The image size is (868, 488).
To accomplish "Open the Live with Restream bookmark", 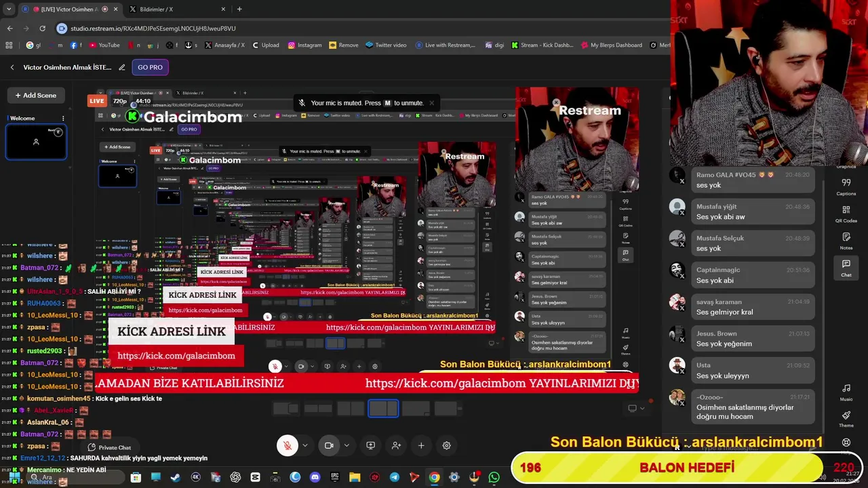I will click(x=444, y=45).
